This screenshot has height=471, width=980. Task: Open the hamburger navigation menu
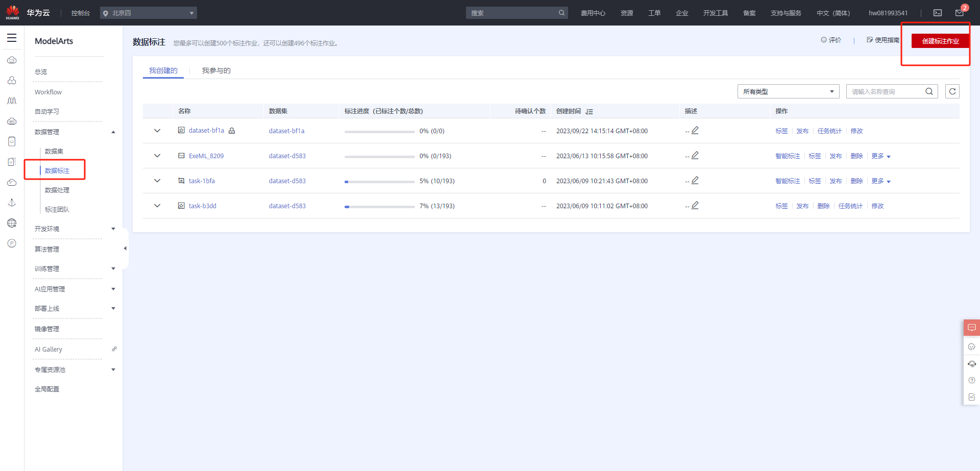click(x=12, y=38)
